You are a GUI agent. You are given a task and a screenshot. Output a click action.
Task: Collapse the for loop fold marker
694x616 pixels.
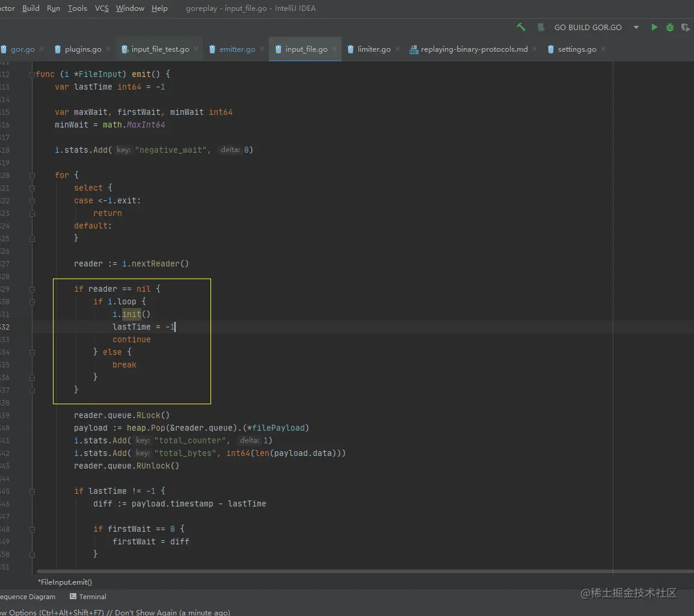(32, 176)
